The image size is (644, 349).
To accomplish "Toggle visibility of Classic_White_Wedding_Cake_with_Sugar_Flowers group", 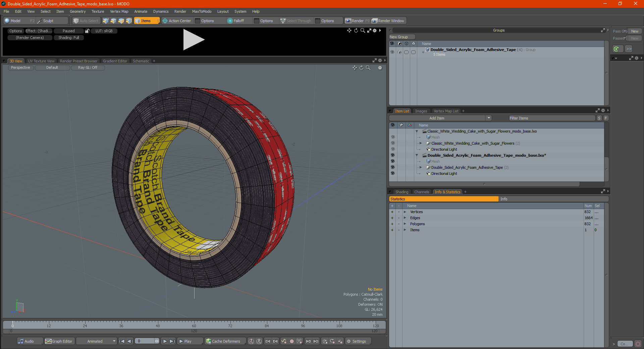I will (x=392, y=143).
